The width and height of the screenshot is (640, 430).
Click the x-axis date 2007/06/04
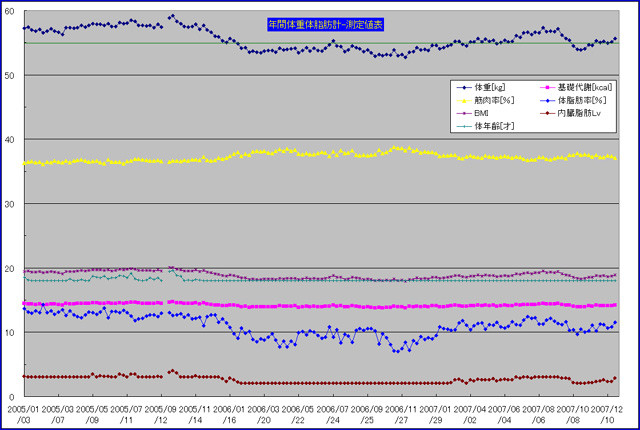tap(504, 414)
